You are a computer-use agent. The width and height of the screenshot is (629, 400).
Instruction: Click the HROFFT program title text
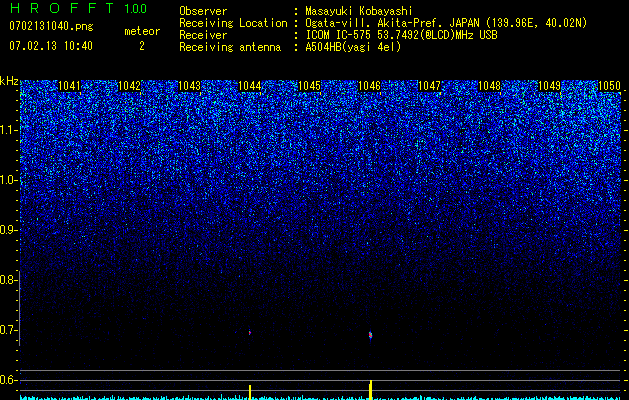(x=62, y=8)
